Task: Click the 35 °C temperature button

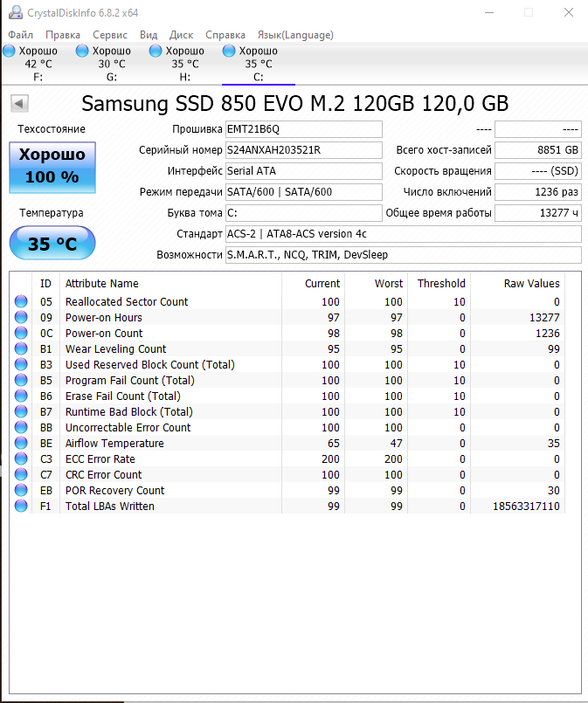Action: click(x=52, y=243)
